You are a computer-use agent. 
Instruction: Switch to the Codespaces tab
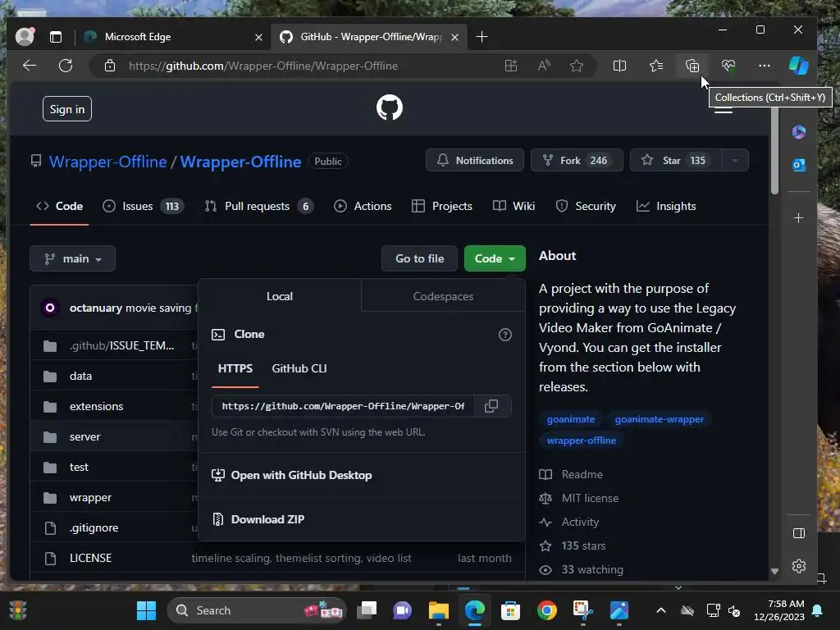click(443, 296)
